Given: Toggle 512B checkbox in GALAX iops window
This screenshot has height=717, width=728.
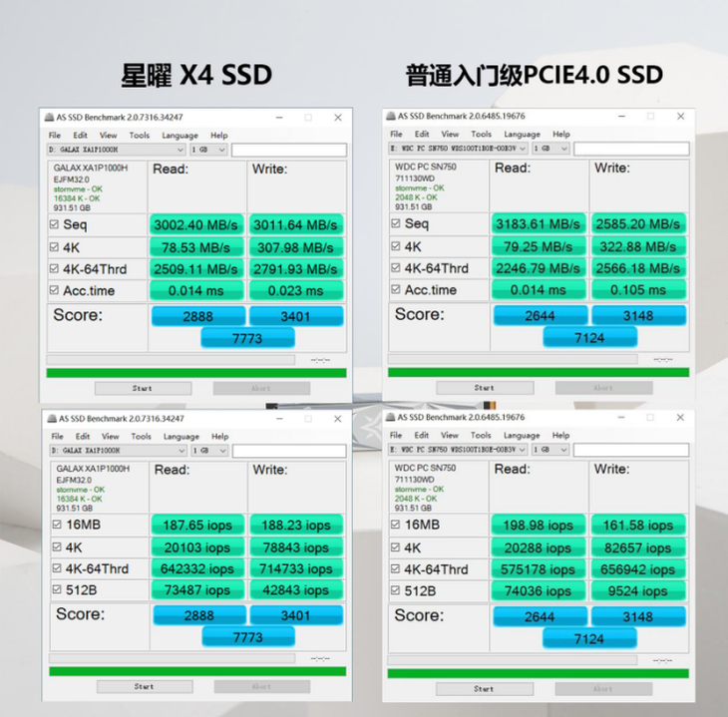Looking at the screenshot, I should [57, 589].
